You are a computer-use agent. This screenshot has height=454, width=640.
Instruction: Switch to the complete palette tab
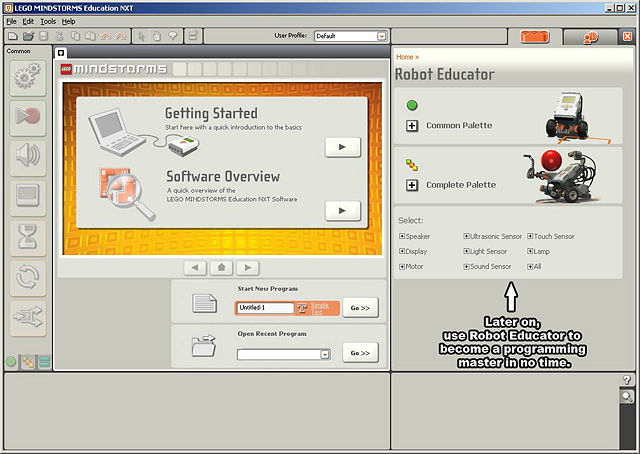(x=28, y=362)
